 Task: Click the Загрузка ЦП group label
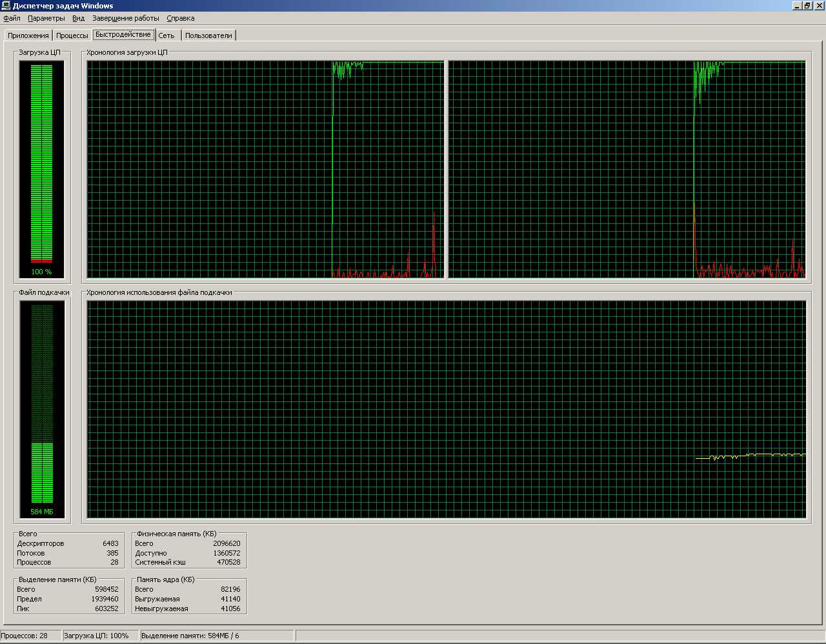[x=39, y=52]
